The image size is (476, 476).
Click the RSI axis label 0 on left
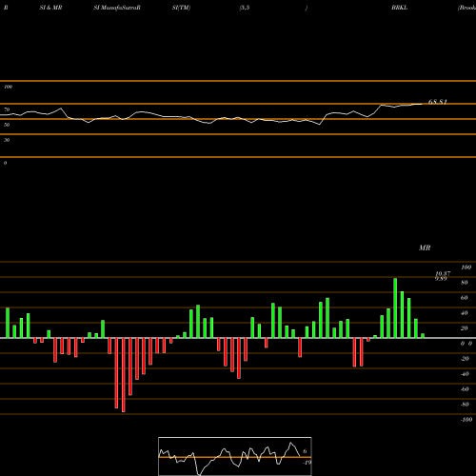(x=5, y=163)
